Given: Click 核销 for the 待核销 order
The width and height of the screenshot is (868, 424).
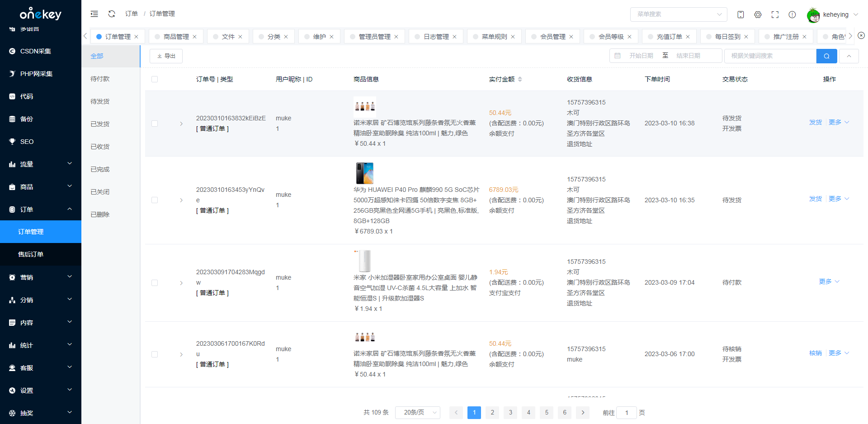Looking at the screenshot, I should point(816,353).
